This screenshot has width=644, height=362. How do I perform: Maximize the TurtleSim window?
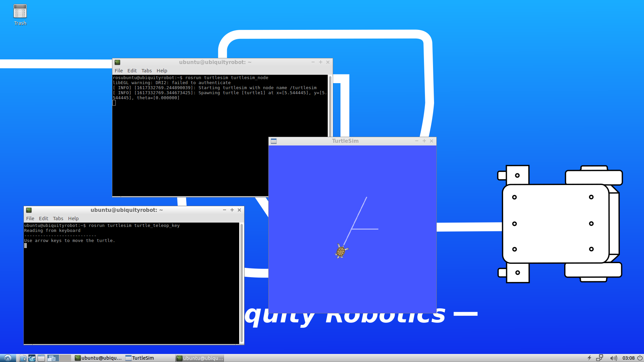click(x=424, y=141)
